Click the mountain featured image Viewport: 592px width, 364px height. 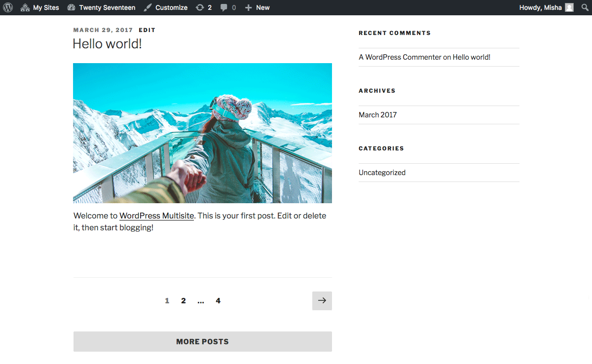pos(202,133)
